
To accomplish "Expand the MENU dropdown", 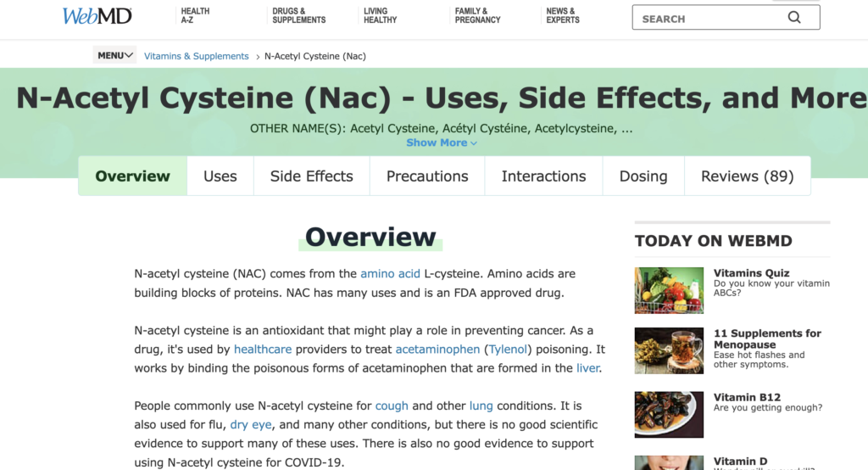I will (114, 56).
